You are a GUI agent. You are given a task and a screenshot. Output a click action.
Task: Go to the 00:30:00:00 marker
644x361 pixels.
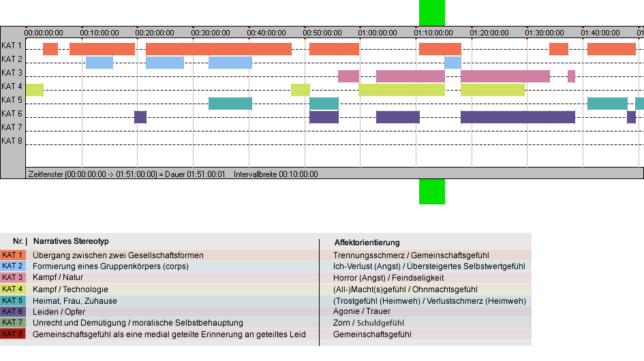click(211, 33)
